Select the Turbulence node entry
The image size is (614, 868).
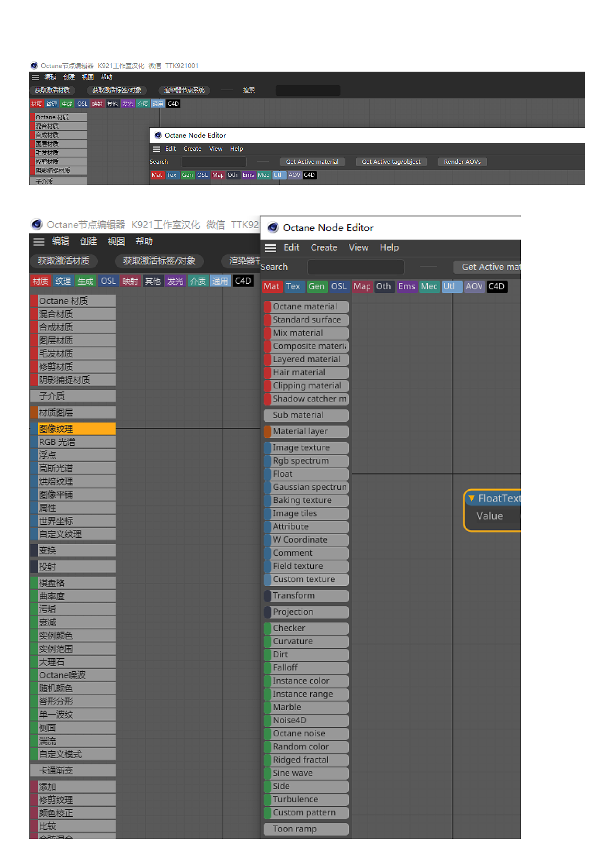(306, 799)
